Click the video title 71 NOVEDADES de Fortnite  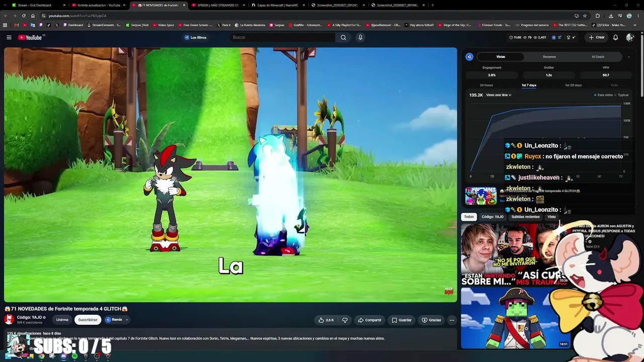pos(66,309)
